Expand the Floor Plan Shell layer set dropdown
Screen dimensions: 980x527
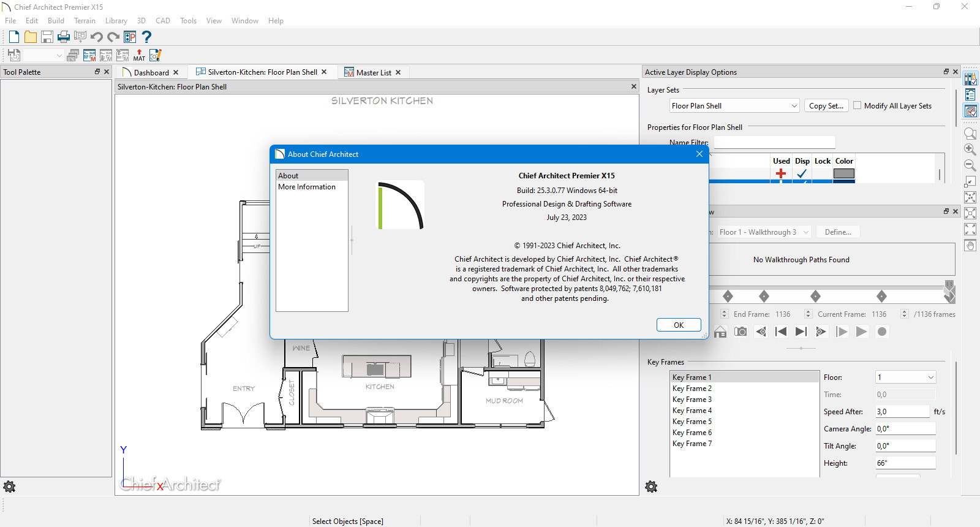(x=794, y=106)
